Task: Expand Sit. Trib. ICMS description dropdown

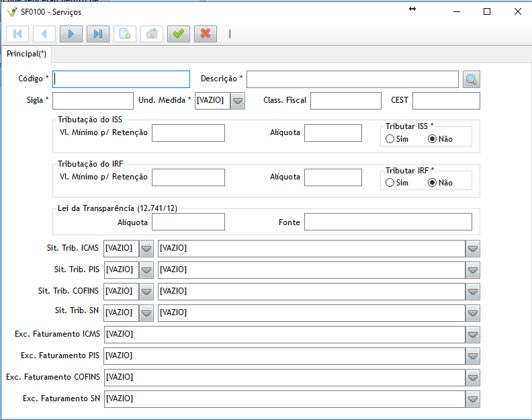Action: 473,249
